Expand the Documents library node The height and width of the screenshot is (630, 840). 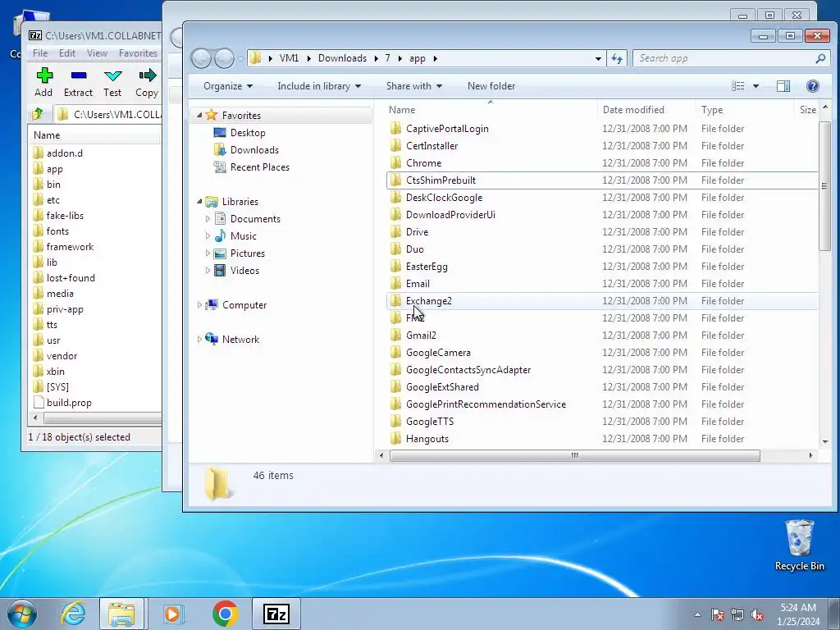pos(208,218)
